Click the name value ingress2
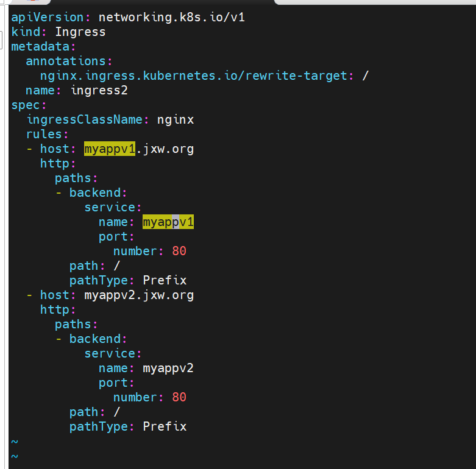Viewport: 476px width, 469px height. (99, 90)
